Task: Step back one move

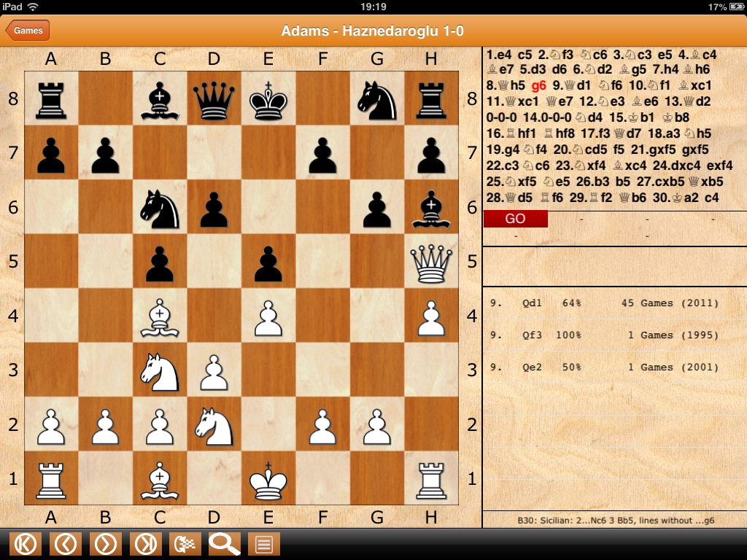Action: click(x=66, y=544)
